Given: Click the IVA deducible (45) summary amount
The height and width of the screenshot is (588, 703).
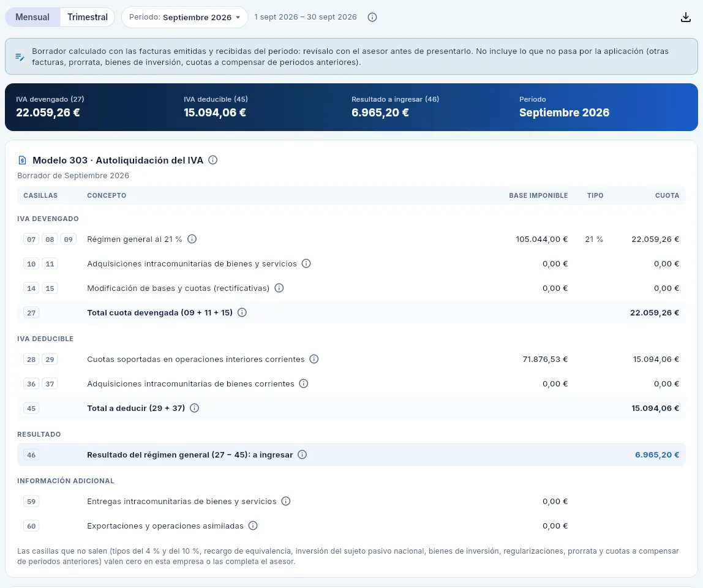Looking at the screenshot, I should (x=215, y=113).
